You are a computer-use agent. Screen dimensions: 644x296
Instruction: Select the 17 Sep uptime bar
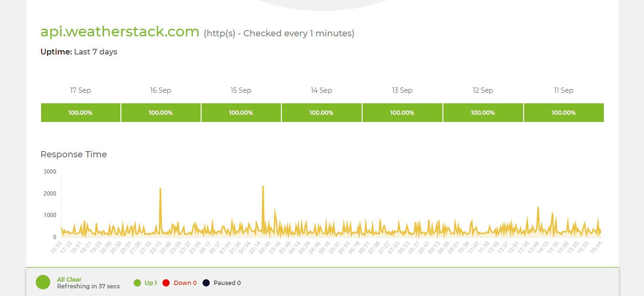pyautogui.click(x=80, y=113)
